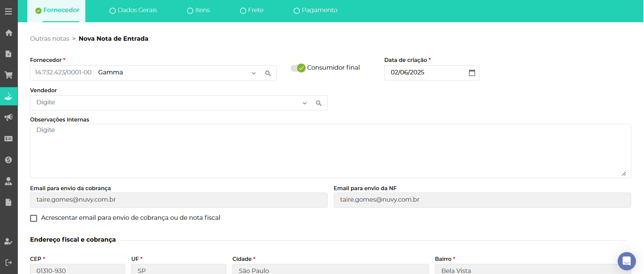Viewport: 644px width, 274px height.
Task: Click the search icon in Vendedor field
Action: [319, 103]
